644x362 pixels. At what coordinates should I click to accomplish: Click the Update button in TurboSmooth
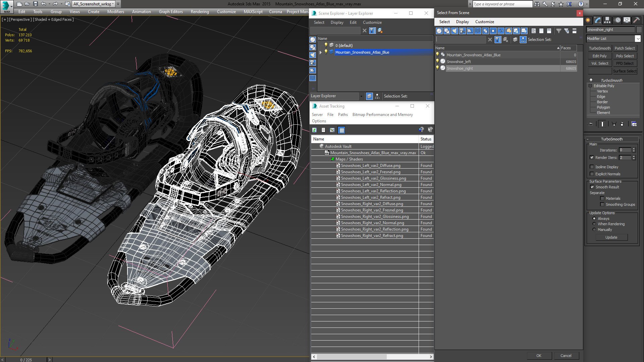(611, 237)
